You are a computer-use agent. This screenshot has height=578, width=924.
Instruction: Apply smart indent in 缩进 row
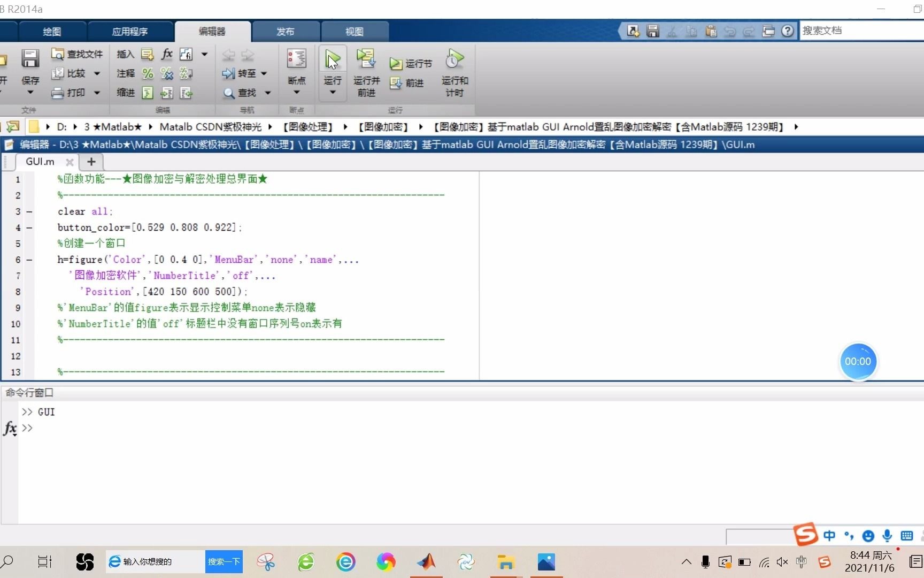[x=148, y=93]
